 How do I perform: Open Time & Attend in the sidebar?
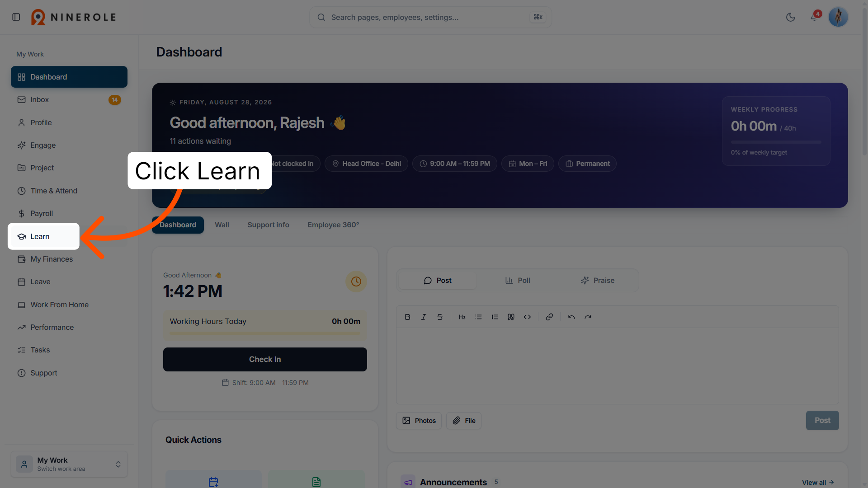(x=69, y=191)
